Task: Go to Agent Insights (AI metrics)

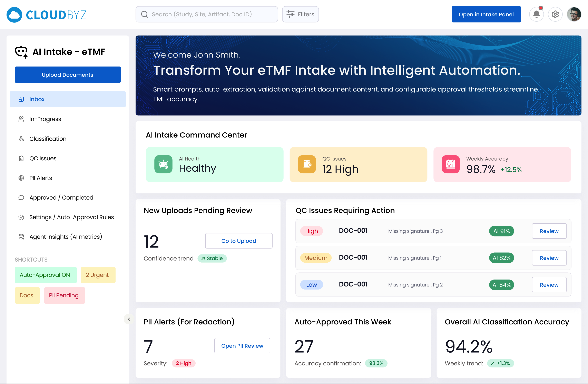Action: coord(66,236)
